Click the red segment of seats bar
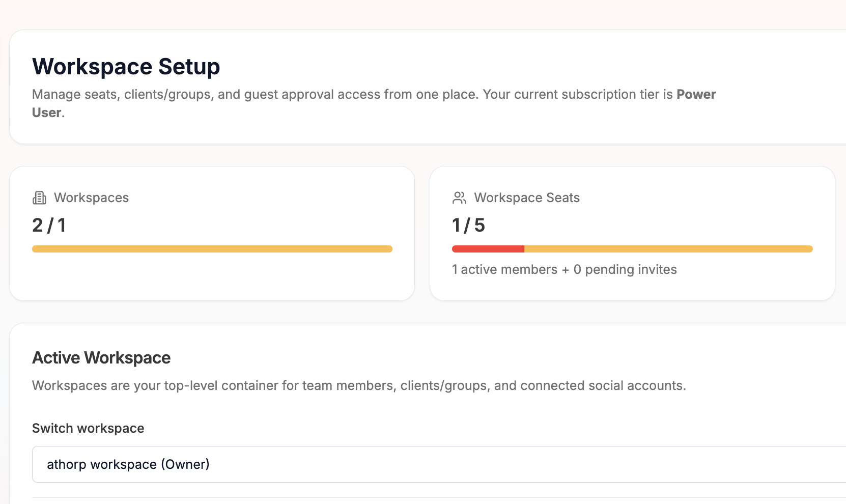The height and width of the screenshot is (504, 846). (488, 249)
